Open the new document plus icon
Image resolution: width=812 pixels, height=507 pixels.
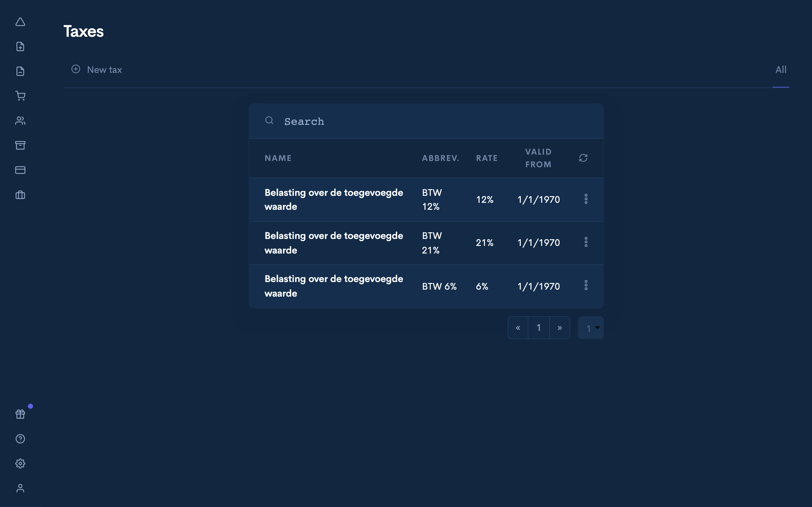click(x=20, y=47)
